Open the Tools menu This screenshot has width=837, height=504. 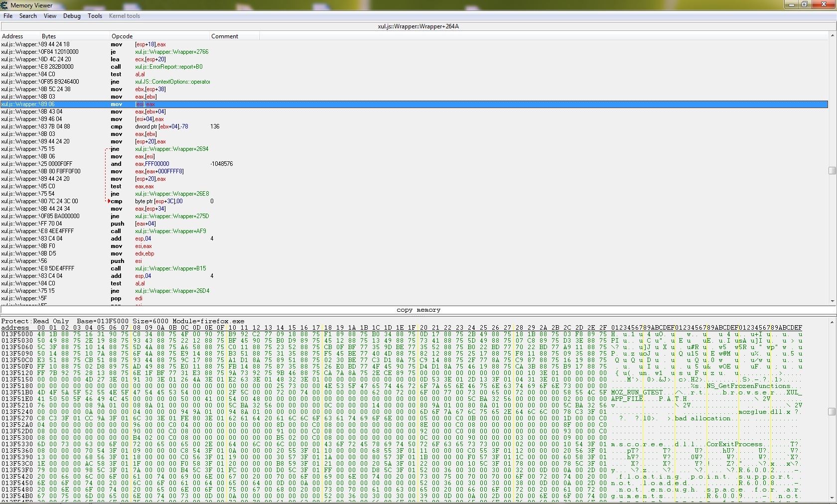pos(95,16)
